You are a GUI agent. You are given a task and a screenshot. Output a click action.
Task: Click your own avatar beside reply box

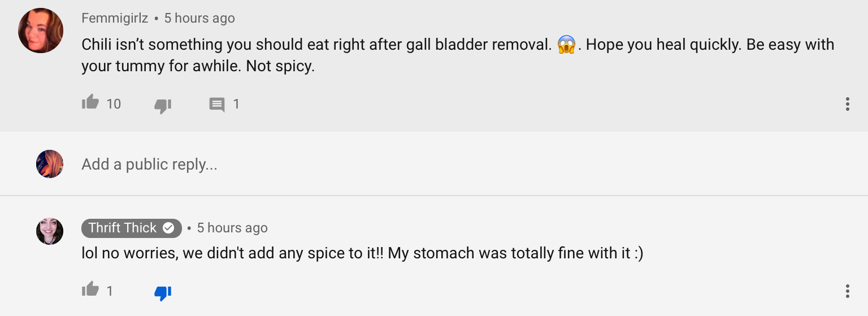pyautogui.click(x=50, y=164)
